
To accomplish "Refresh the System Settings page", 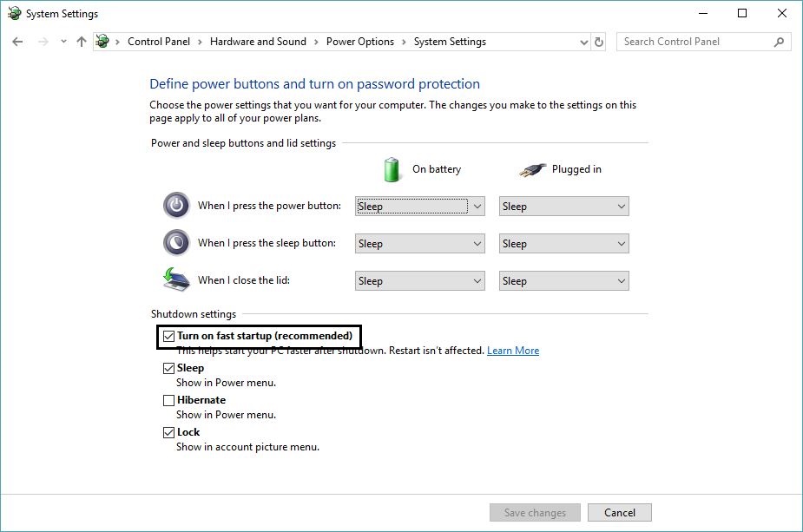I will [599, 42].
